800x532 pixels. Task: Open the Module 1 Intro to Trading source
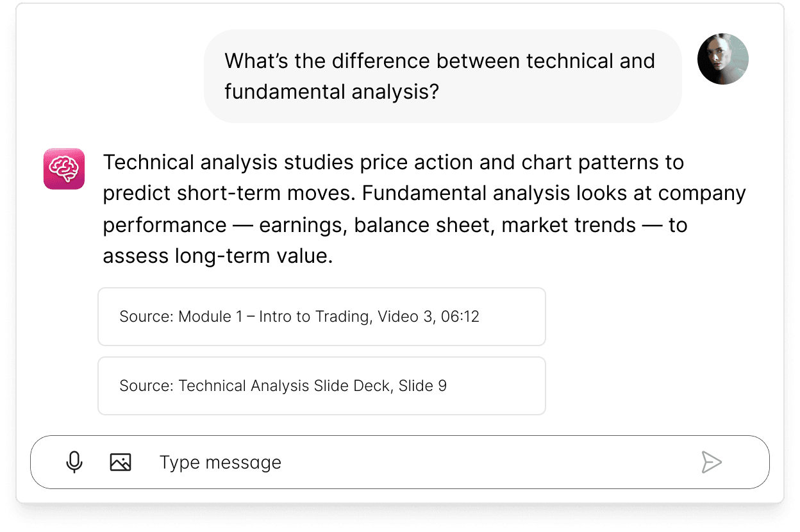pyautogui.click(x=321, y=317)
